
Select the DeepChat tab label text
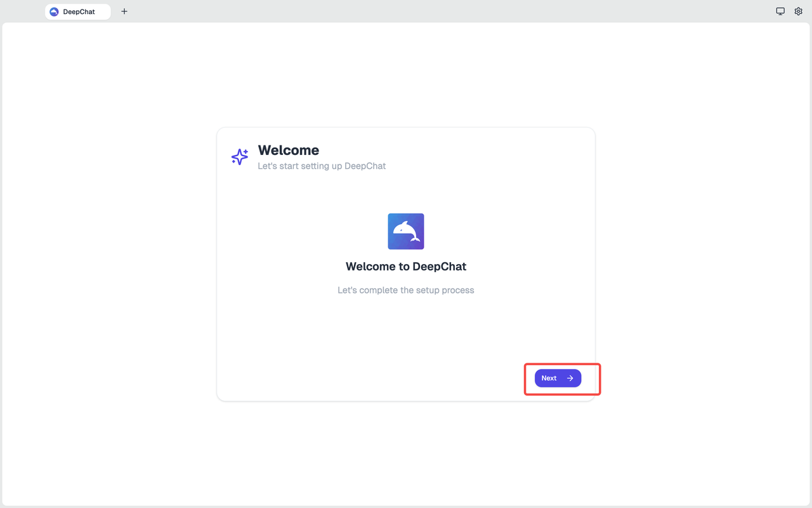coord(79,11)
